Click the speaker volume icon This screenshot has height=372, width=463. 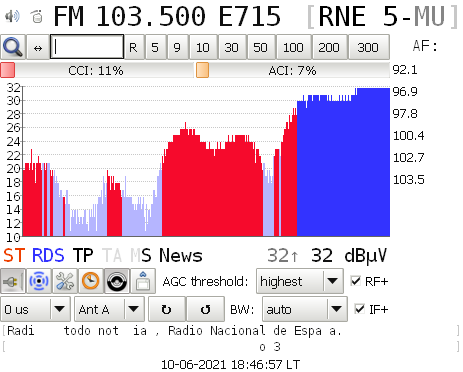(x=12, y=16)
